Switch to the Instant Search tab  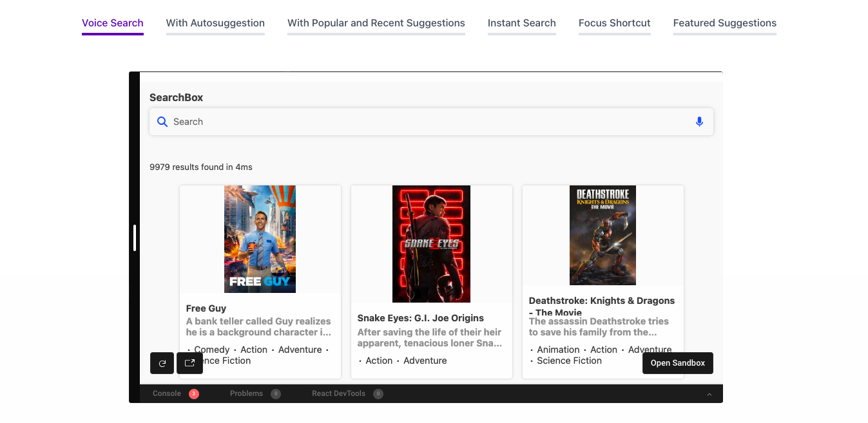pyautogui.click(x=522, y=23)
